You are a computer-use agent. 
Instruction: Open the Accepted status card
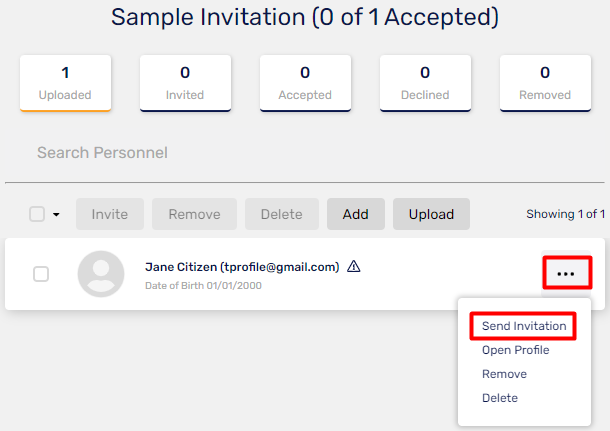coord(305,83)
